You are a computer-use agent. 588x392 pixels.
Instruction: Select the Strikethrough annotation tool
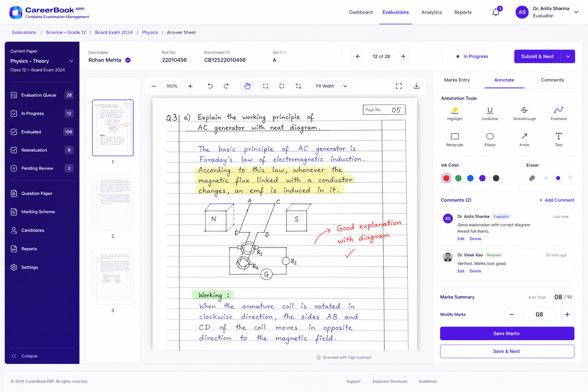click(x=524, y=114)
